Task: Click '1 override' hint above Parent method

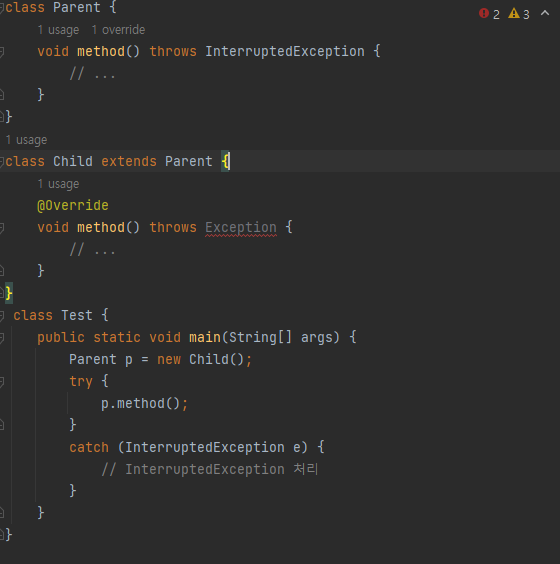Action: (x=118, y=30)
